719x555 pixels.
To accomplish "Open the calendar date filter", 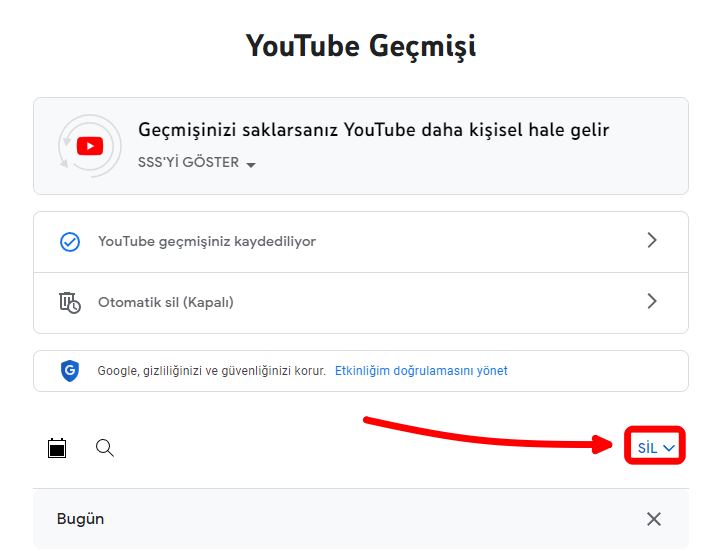I will click(57, 448).
